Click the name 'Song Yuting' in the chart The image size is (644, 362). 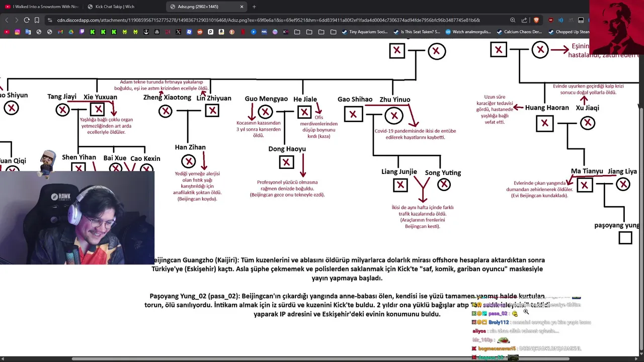coord(443,173)
